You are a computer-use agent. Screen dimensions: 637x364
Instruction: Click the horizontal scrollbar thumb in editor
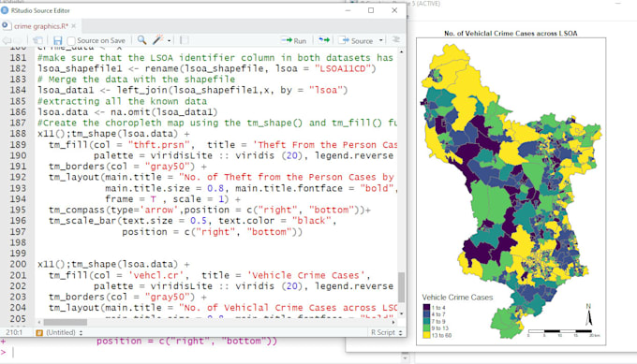pyautogui.click(x=65, y=322)
